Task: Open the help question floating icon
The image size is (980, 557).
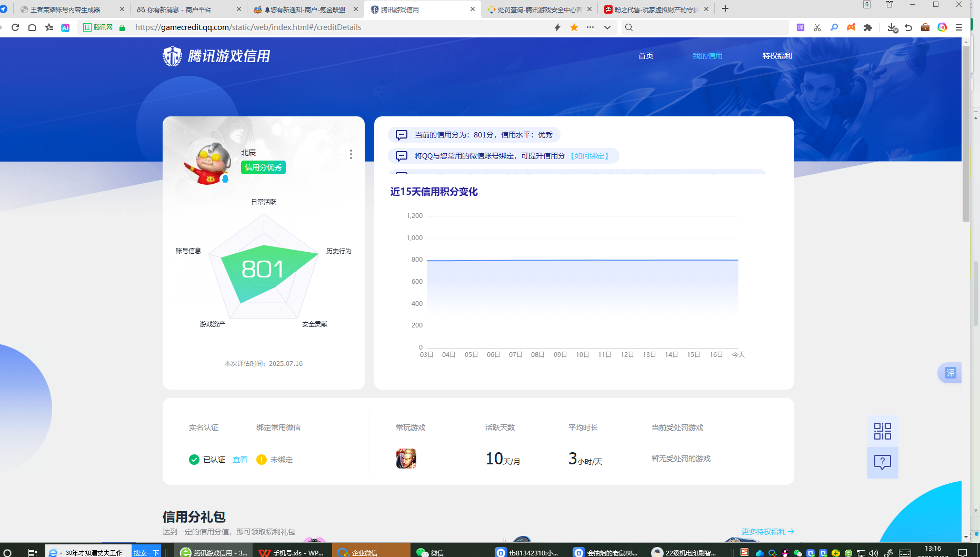Action: coord(883,462)
